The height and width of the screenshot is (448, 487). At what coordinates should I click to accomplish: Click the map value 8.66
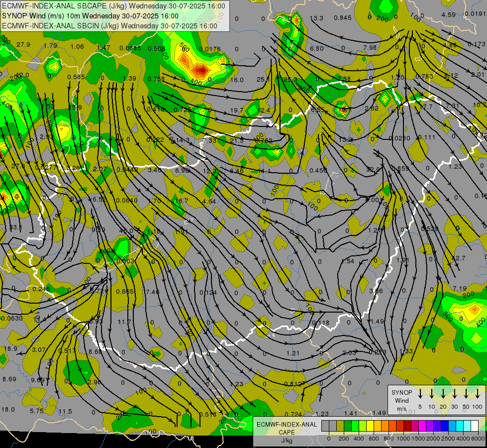[96, 351]
